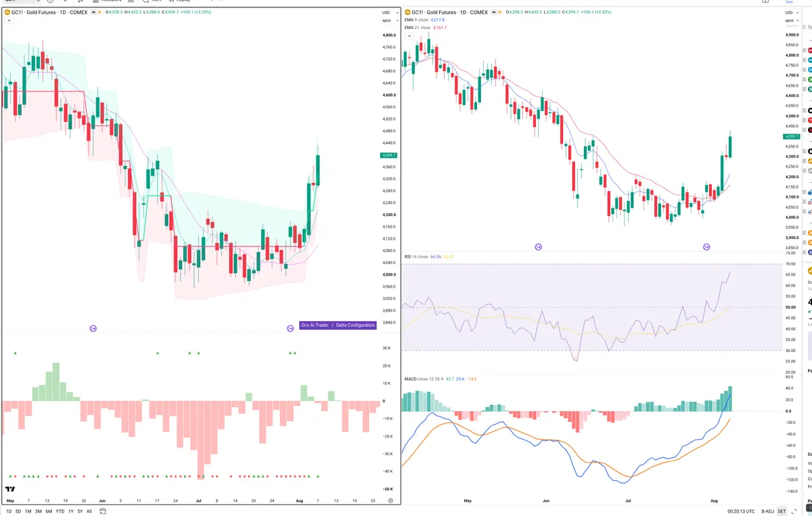Click the EMA 21 close indicator label
The width and height of the screenshot is (812, 516).
pos(419,28)
